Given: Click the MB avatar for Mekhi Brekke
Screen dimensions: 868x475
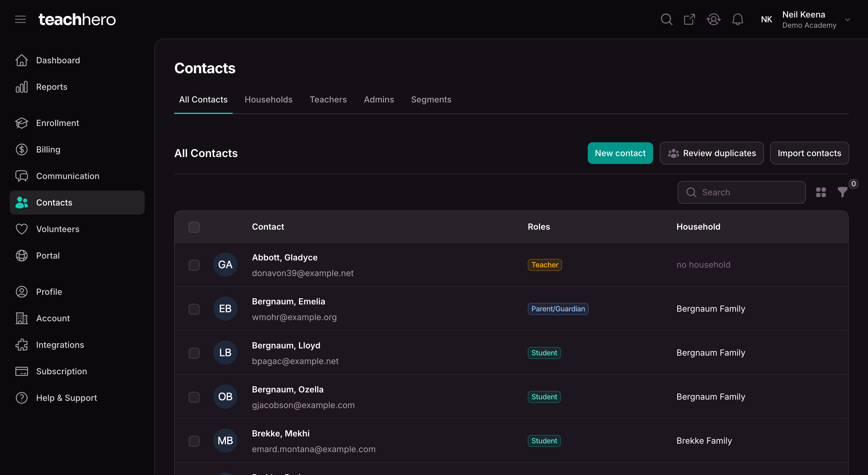Looking at the screenshot, I should (x=225, y=441).
